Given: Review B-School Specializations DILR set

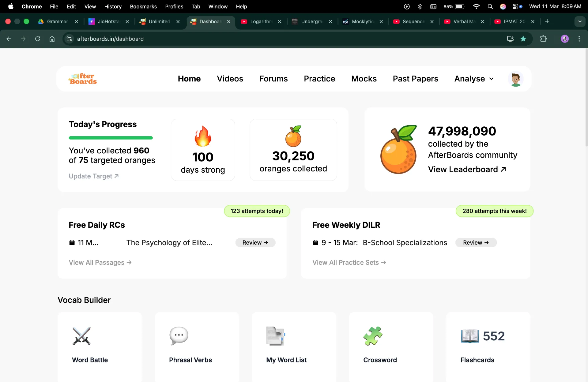Looking at the screenshot, I should click(476, 242).
